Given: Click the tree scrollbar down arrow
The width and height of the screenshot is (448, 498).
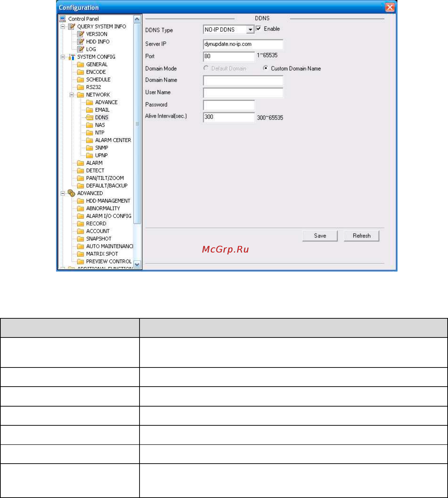Looking at the screenshot, I should pyautogui.click(x=137, y=265).
